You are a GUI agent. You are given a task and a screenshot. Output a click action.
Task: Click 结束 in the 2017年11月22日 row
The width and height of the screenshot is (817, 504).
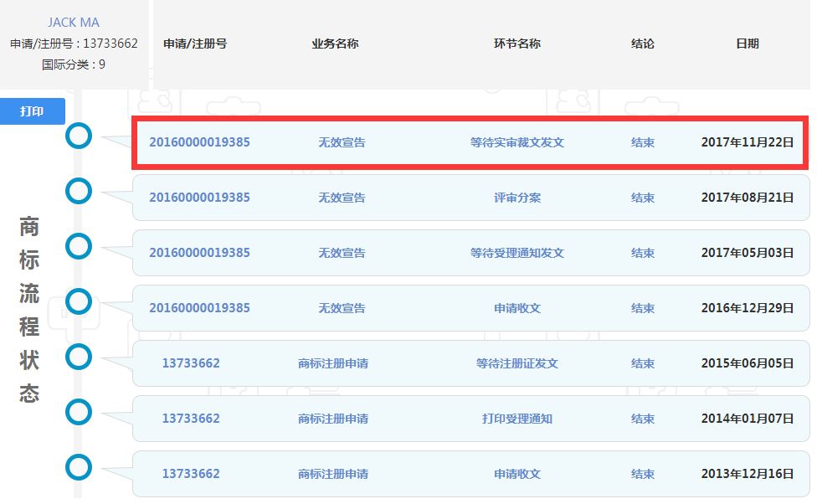point(642,142)
